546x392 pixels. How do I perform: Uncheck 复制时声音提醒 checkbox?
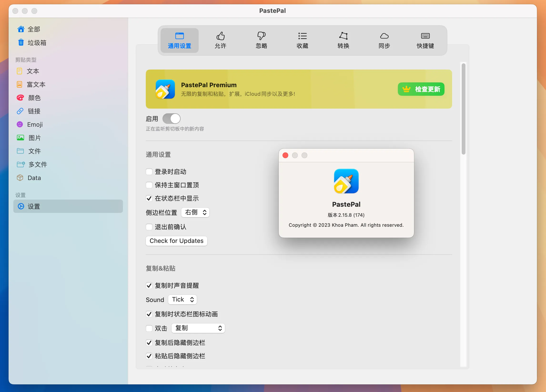pyautogui.click(x=149, y=285)
